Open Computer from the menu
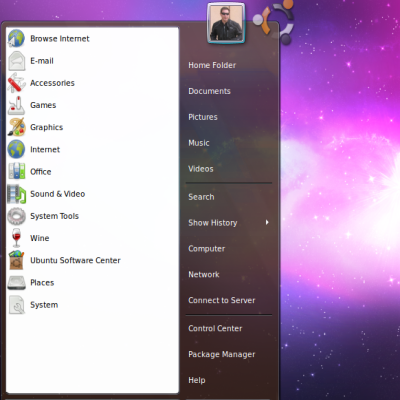The height and width of the screenshot is (400, 400). pyautogui.click(x=206, y=249)
